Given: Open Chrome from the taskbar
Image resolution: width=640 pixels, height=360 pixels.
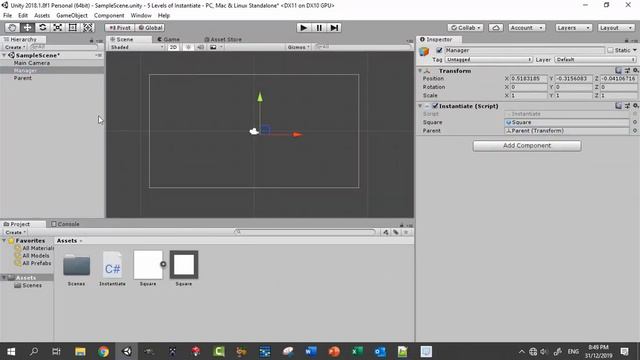Looking at the screenshot, I should point(103,351).
